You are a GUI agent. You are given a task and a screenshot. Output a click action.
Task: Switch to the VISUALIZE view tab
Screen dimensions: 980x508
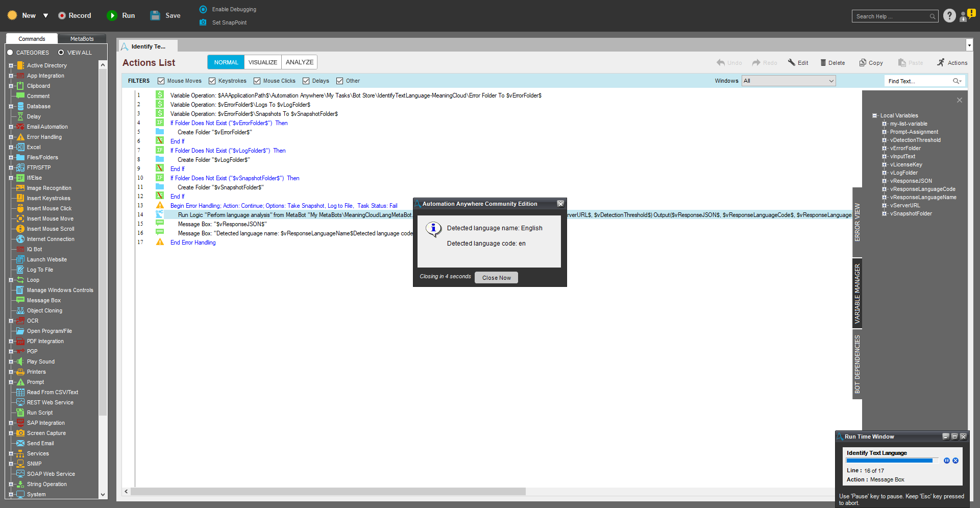point(263,62)
